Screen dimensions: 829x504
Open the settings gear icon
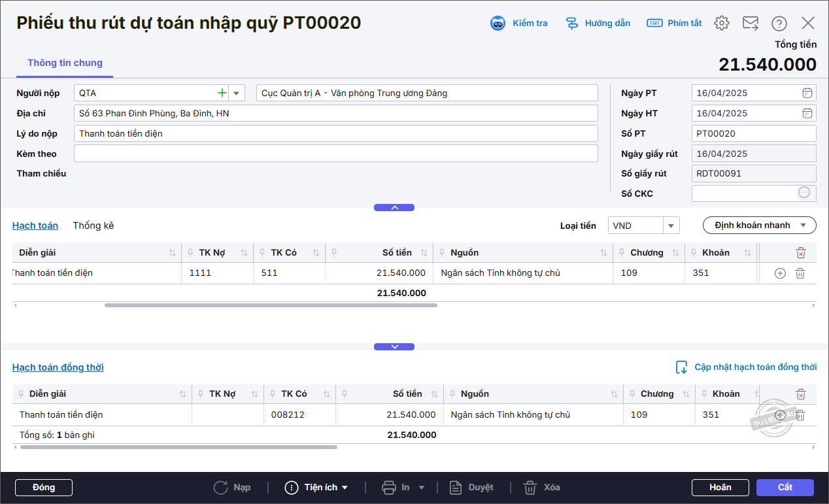click(721, 24)
